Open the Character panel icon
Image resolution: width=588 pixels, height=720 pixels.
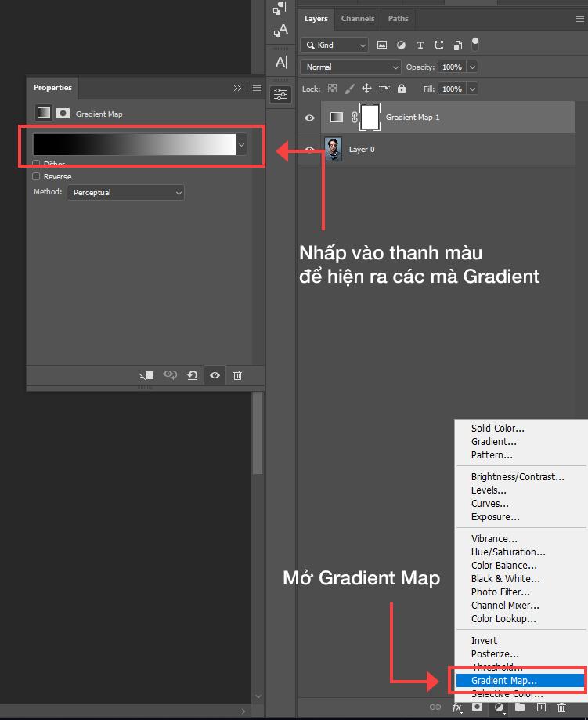pyautogui.click(x=281, y=62)
